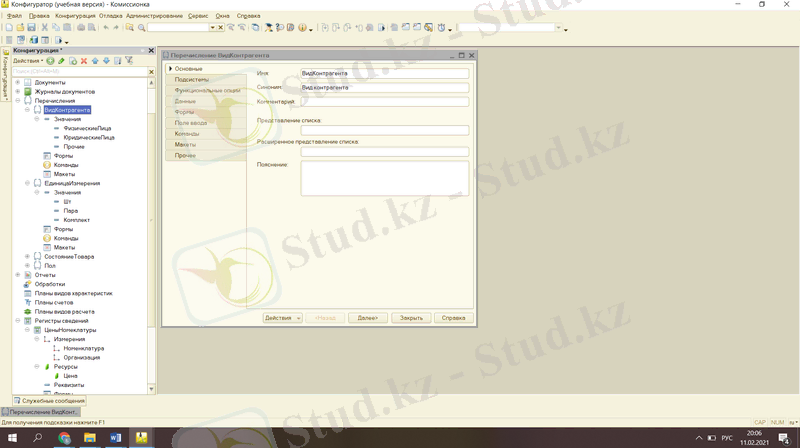Clear the toolbar search with the X icon

(x=220, y=28)
